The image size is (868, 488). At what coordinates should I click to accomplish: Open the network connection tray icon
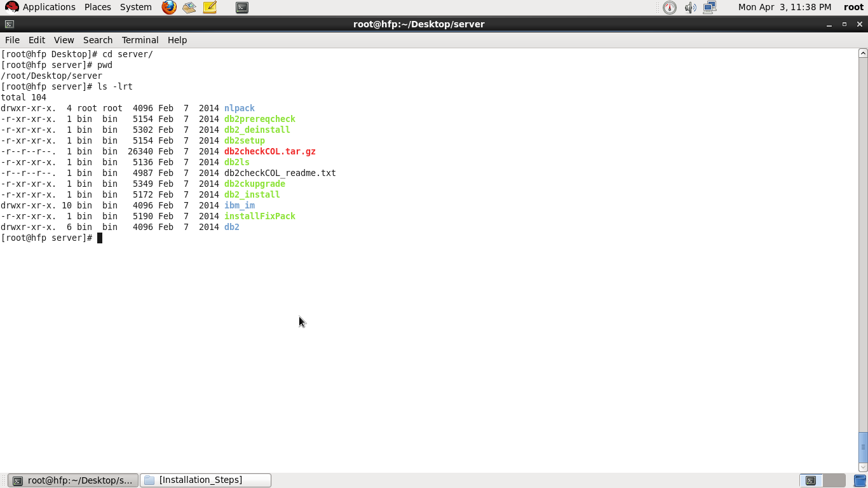pos(710,8)
